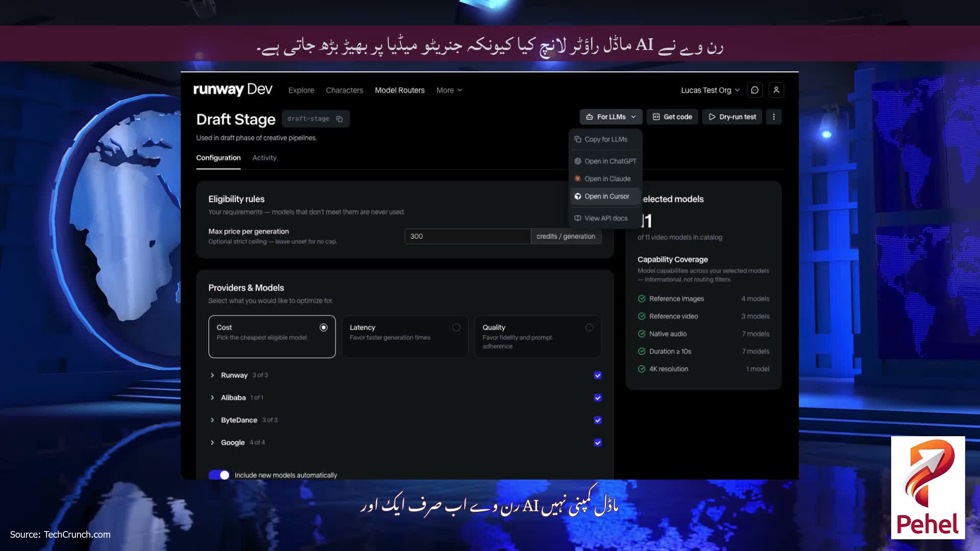The image size is (980, 551).
Task: Run the Dry-run test
Action: tap(732, 117)
